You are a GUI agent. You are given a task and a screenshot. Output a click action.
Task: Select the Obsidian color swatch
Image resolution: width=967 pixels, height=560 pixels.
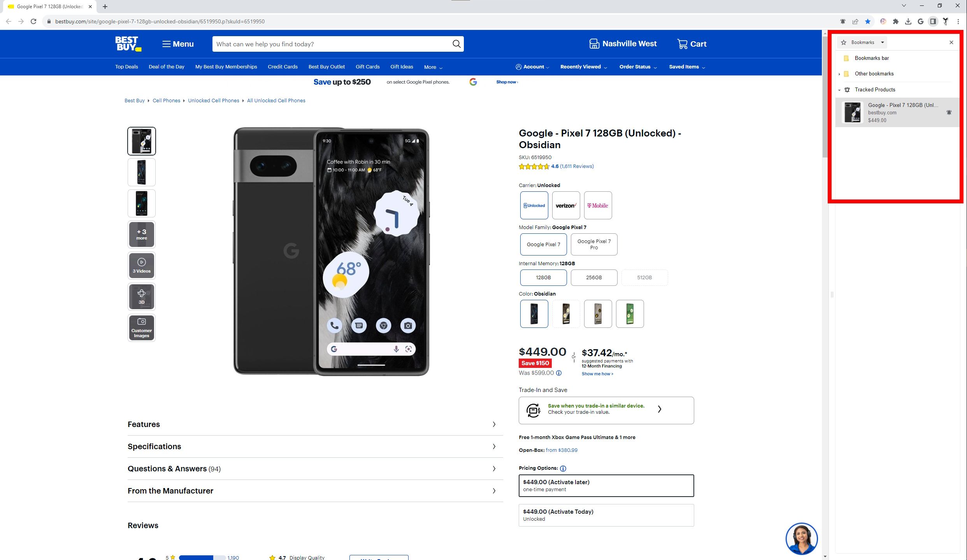[x=534, y=314]
